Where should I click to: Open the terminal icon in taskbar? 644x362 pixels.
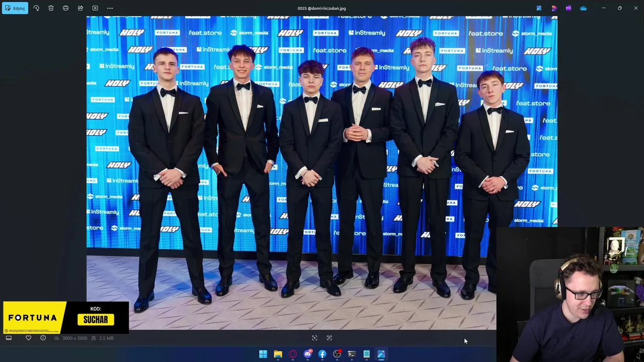352,354
